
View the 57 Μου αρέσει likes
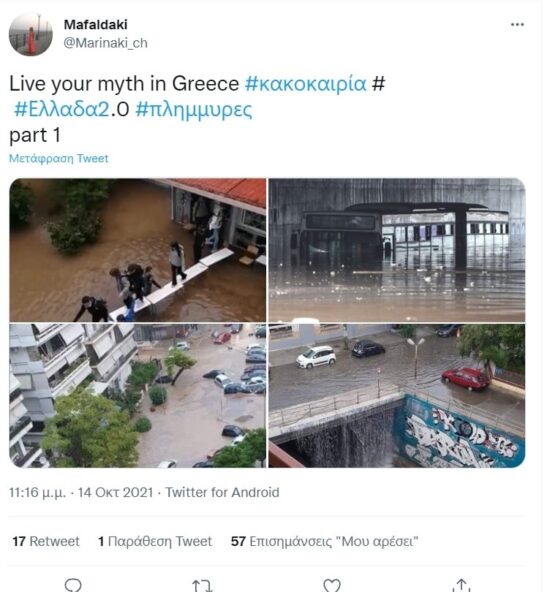325,541
